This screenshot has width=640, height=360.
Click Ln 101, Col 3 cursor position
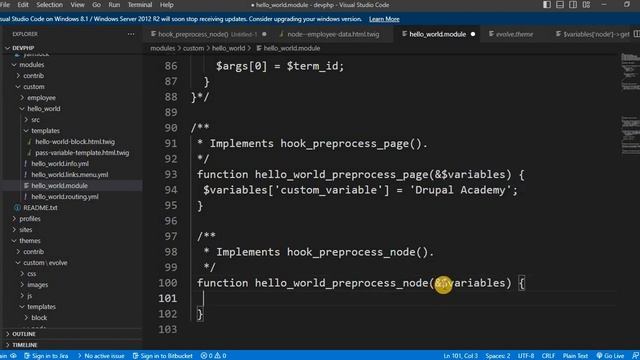pyautogui.click(x=460, y=356)
